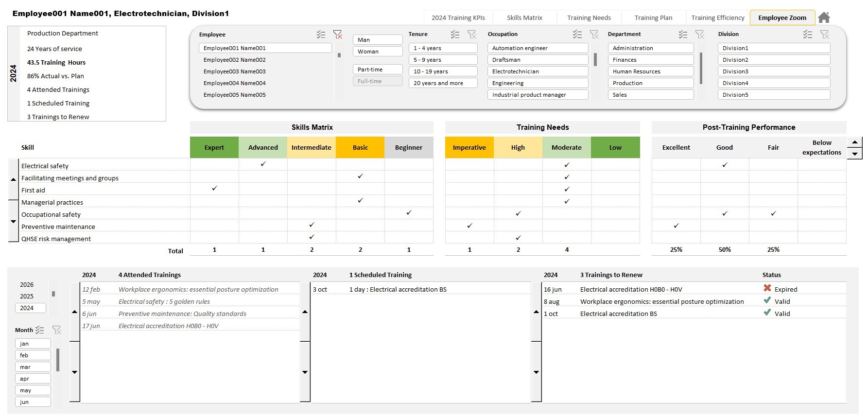Open the Training Efficiency tab
The image size is (868, 420).
pos(718,17)
